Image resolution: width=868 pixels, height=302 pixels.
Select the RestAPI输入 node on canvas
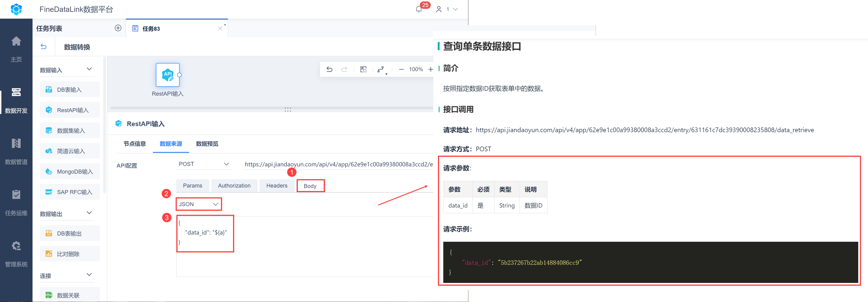tap(168, 75)
